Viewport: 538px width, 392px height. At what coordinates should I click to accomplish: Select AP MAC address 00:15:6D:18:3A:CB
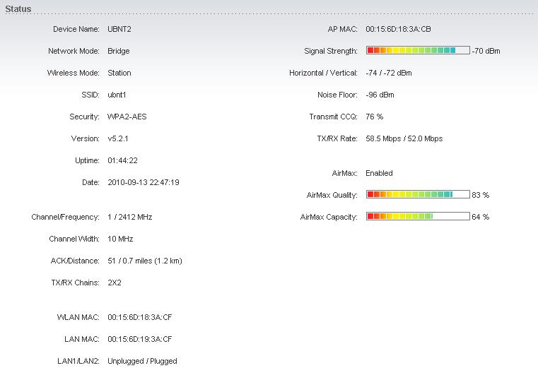click(x=398, y=29)
